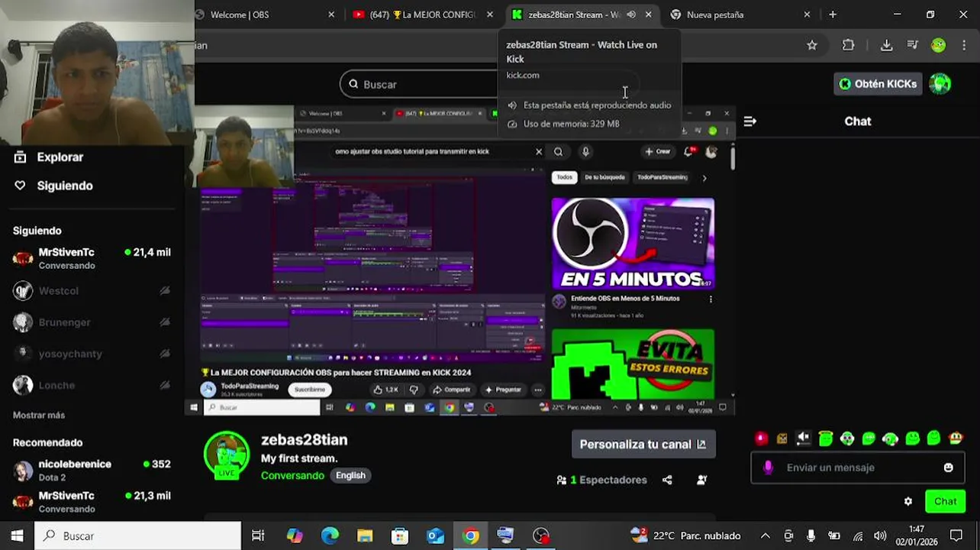
Task: Close the zebas28tian Stream tab
Action: click(x=649, y=15)
